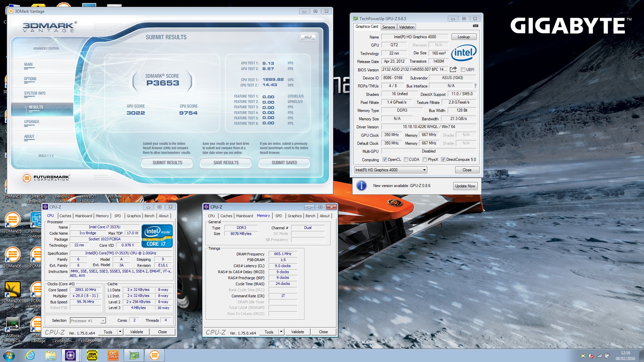This screenshot has width=644, height=362.
Task: Click the BIOS export share icon in GPU-Z
Action: point(453,69)
